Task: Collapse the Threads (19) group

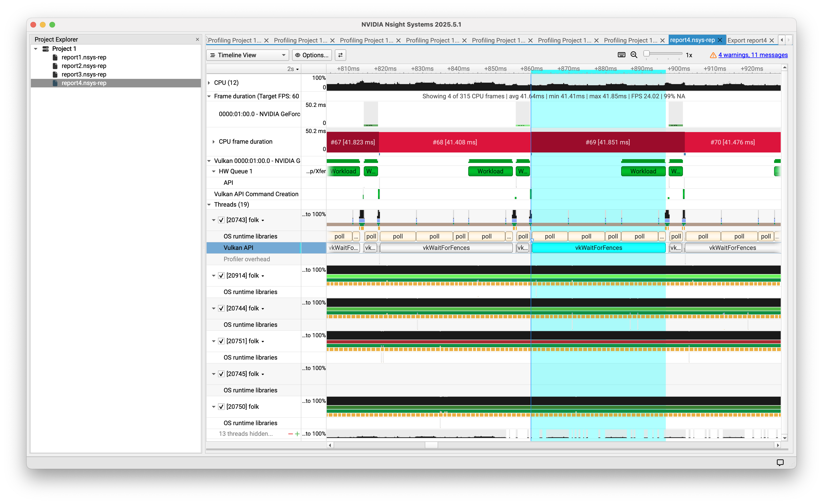Action: (209, 204)
